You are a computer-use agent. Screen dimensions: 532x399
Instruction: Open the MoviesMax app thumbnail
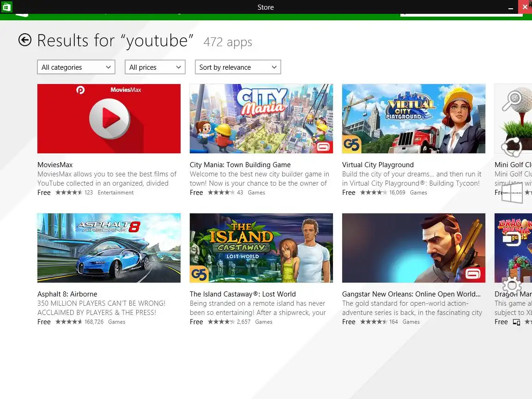[x=109, y=119]
